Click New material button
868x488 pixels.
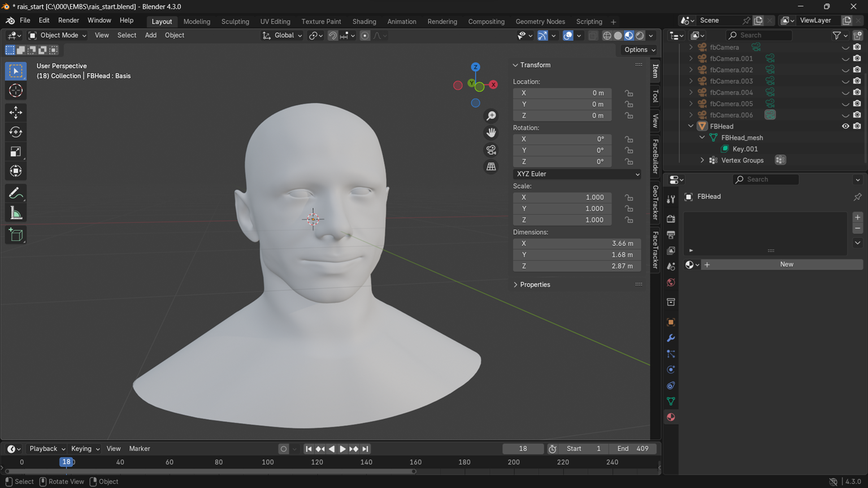pyautogui.click(x=786, y=264)
